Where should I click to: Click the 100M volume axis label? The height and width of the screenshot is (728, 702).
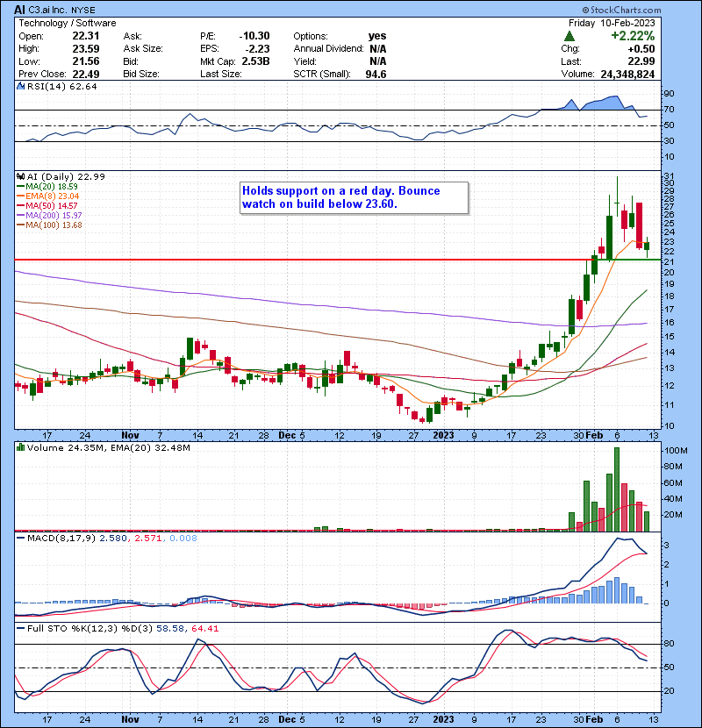[676, 450]
